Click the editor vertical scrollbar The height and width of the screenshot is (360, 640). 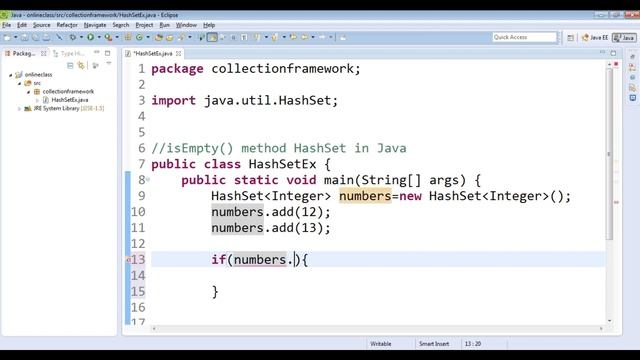coord(609,154)
